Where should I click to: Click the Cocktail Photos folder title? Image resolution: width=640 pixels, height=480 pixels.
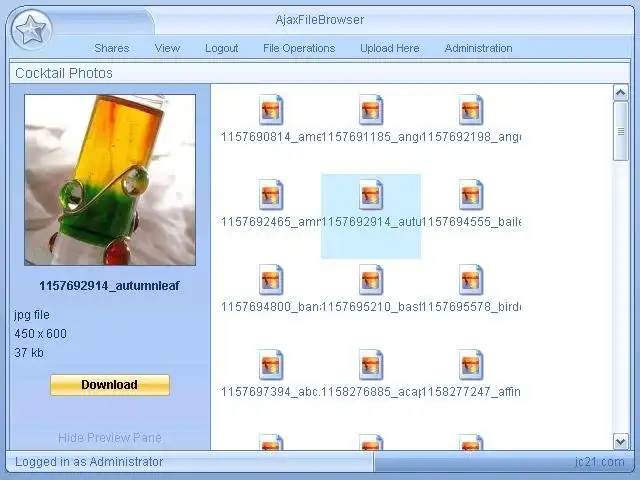pyautogui.click(x=64, y=73)
